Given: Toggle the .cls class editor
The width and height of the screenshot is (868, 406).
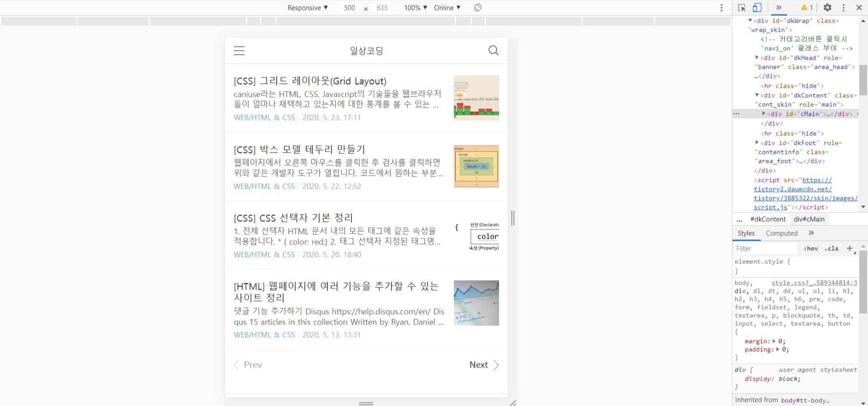Looking at the screenshot, I should click(831, 248).
